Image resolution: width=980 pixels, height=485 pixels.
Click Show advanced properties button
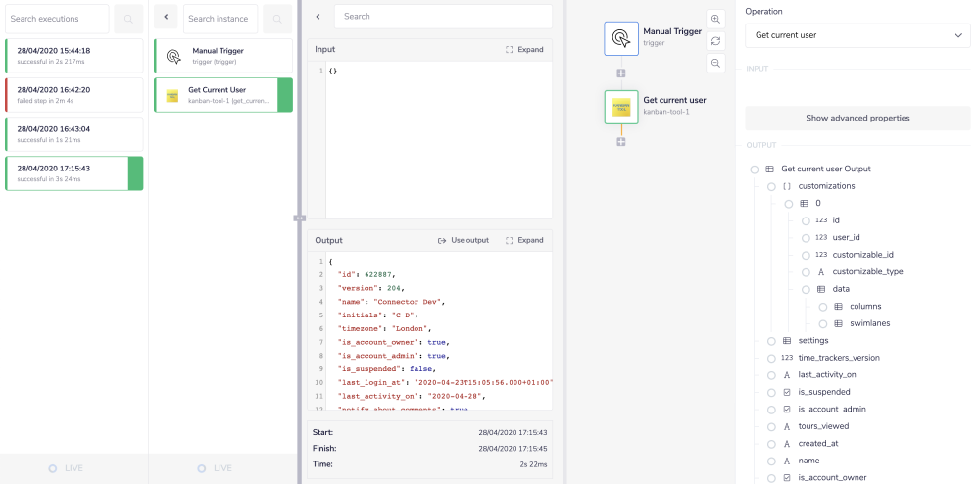click(857, 118)
